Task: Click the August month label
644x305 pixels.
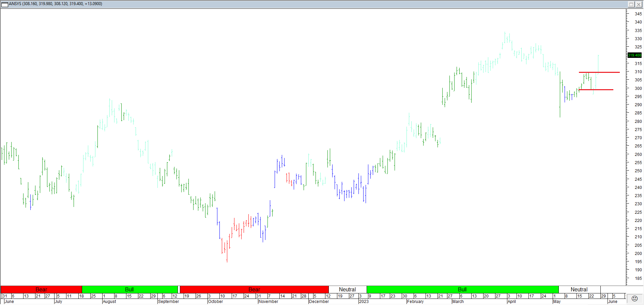Action: point(109,302)
